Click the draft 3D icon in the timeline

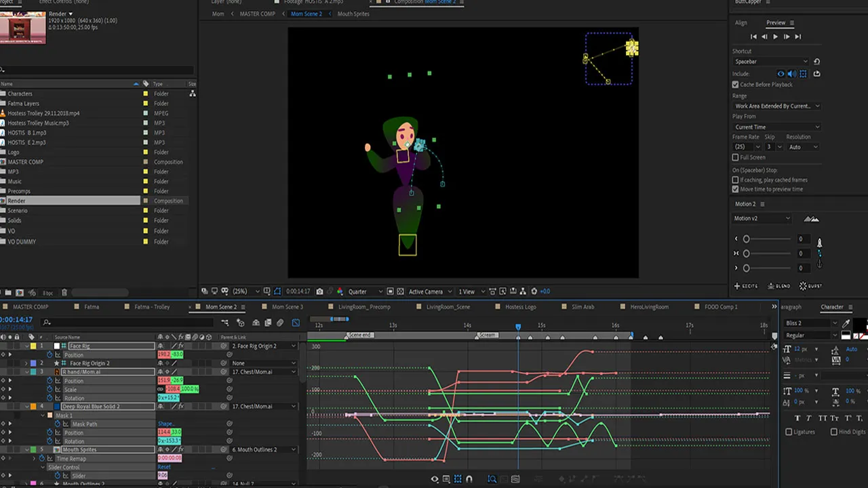240,323
